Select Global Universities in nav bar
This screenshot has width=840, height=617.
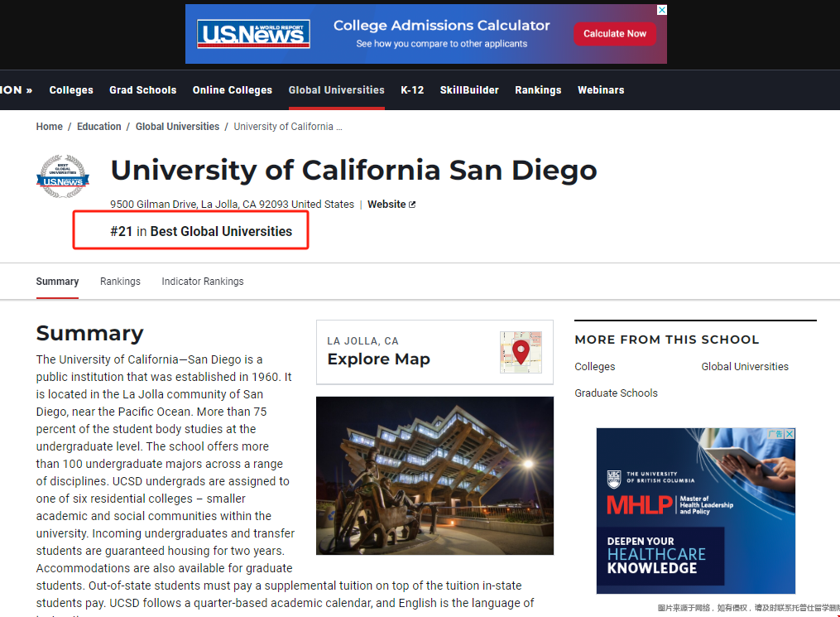click(337, 90)
